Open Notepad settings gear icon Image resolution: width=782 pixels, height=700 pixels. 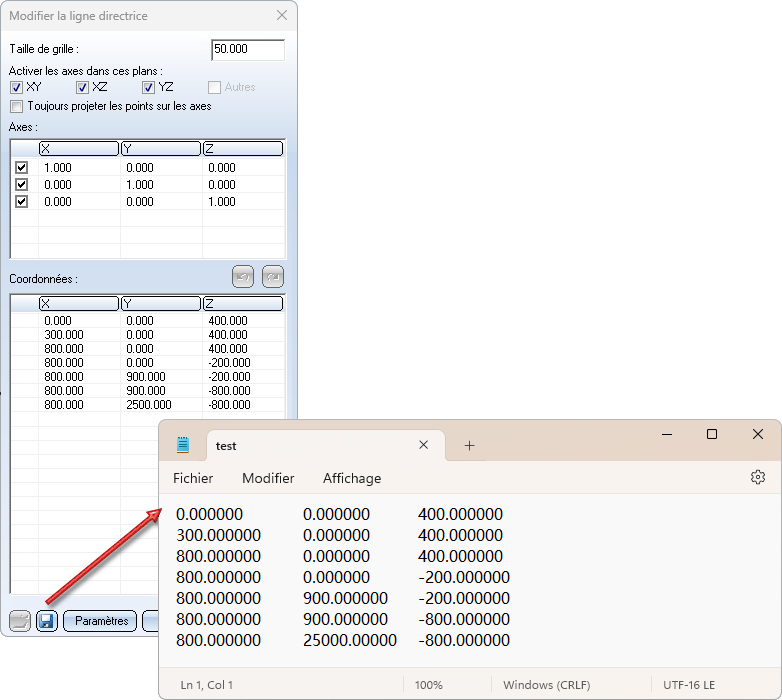757,478
